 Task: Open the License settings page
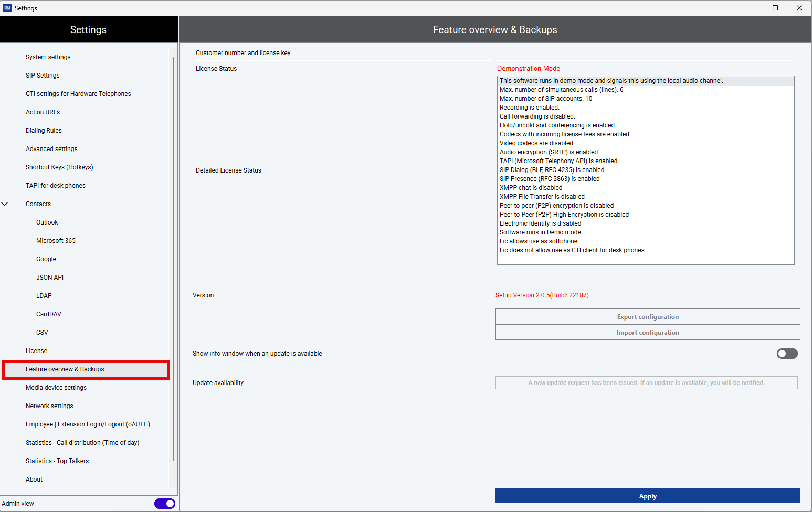click(x=36, y=351)
